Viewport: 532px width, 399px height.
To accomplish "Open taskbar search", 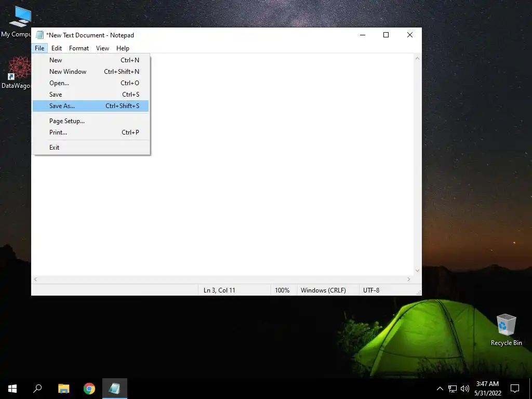I will click(37, 389).
